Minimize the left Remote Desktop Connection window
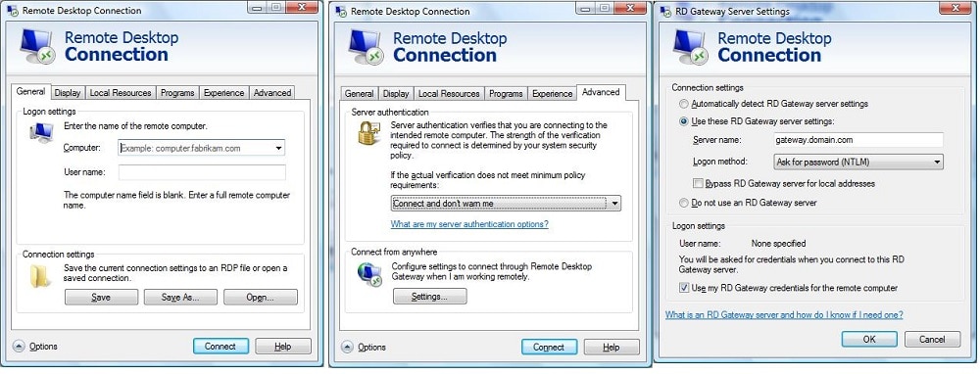Image resolution: width=980 pixels, height=374 pixels. pos(256,8)
